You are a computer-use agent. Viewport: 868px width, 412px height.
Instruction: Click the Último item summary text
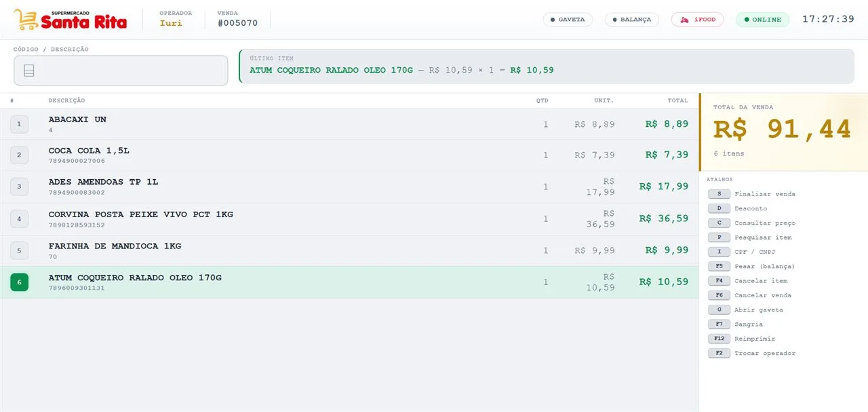(x=401, y=70)
